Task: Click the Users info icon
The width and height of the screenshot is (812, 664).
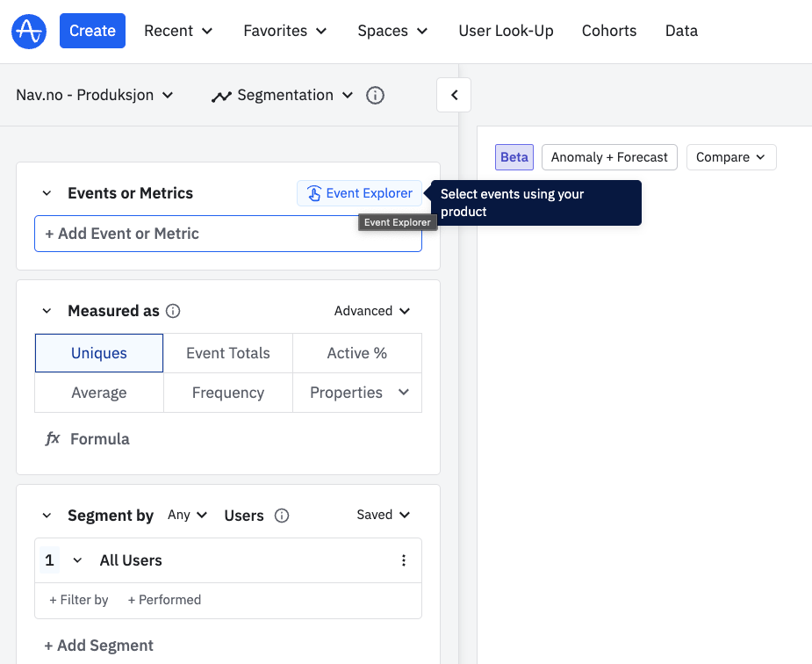Action: click(x=282, y=516)
